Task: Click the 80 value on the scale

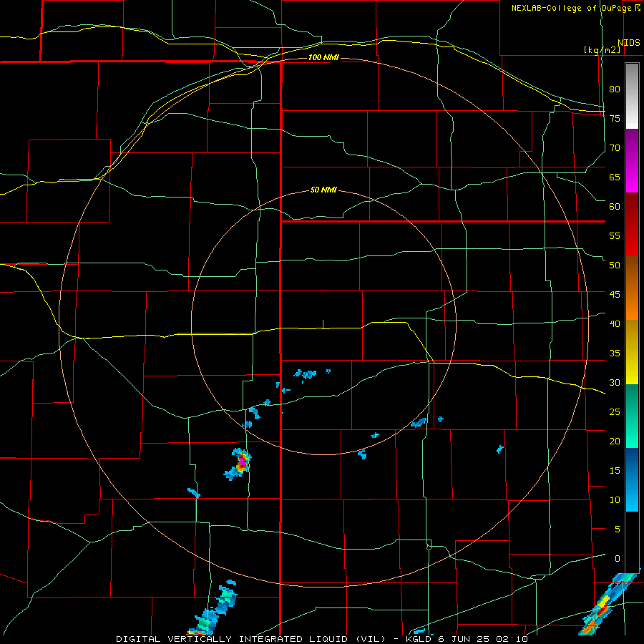Action: [x=615, y=89]
